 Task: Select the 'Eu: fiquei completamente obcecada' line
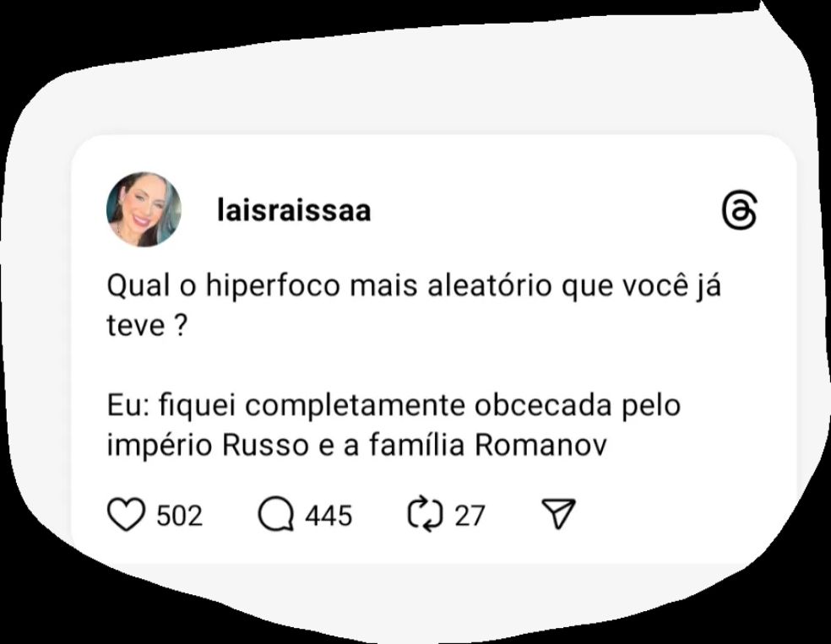point(394,407)
